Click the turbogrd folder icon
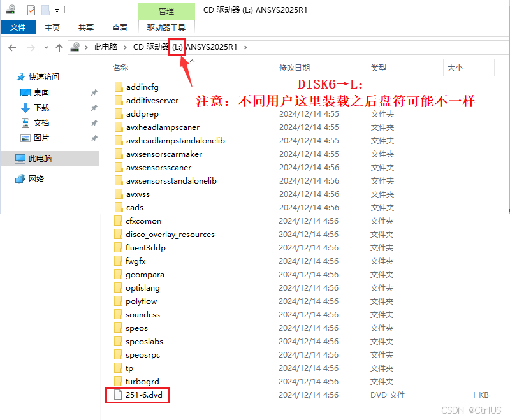Viewport: 510px width, 420px height. point(118,381)
